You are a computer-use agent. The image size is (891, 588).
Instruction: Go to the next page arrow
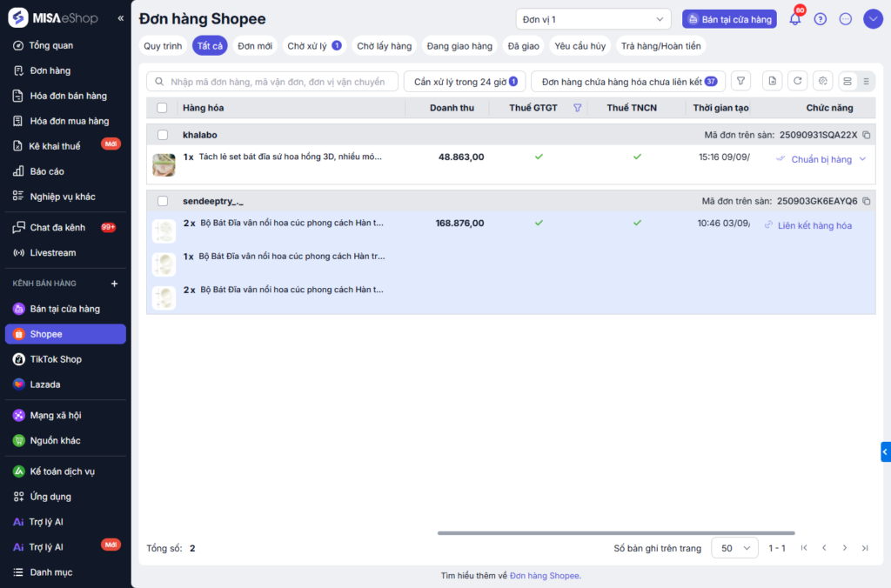[x=844, y=548]
